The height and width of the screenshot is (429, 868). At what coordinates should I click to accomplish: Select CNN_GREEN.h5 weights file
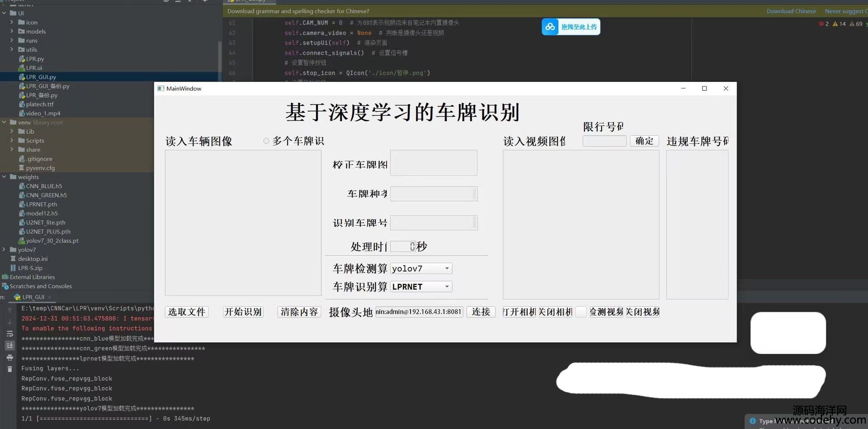click(46, 195)
